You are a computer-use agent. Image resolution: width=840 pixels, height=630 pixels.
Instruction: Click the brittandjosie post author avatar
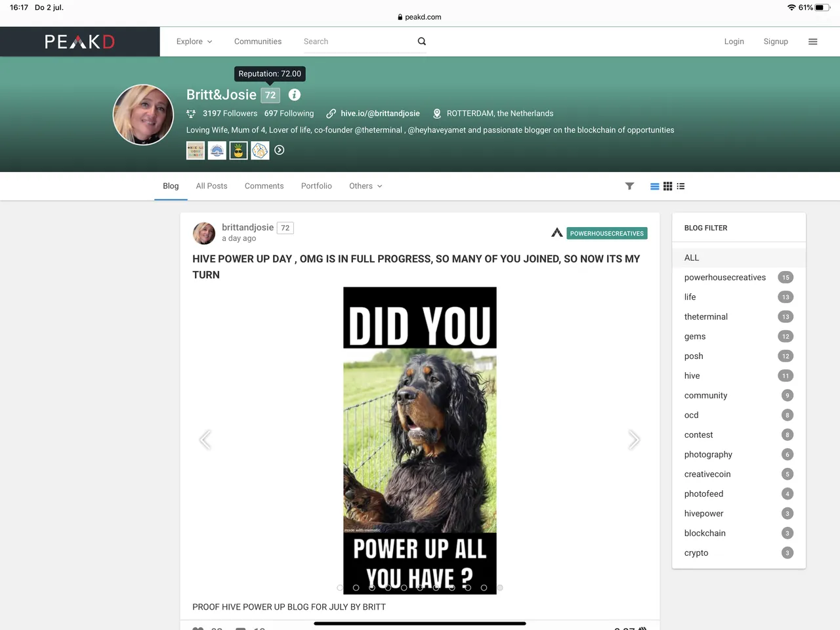(x=204, y=233)
